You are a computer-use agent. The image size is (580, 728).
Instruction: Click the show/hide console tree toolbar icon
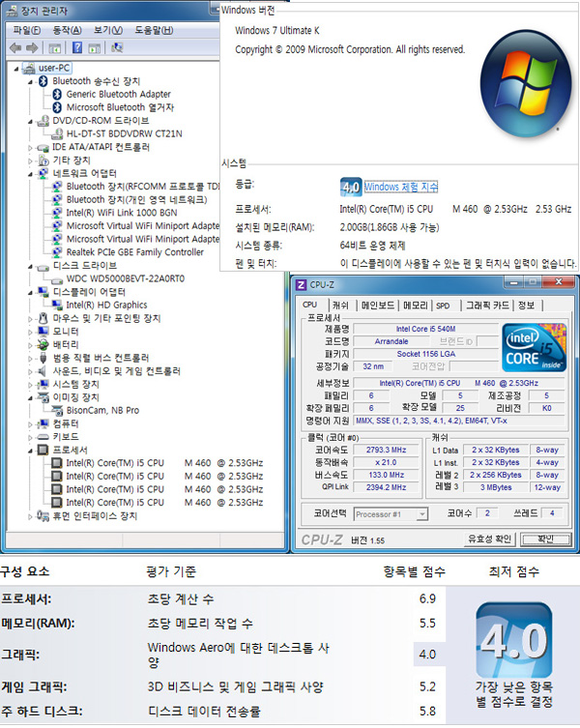pyautogui.click(x=55, y=47)
